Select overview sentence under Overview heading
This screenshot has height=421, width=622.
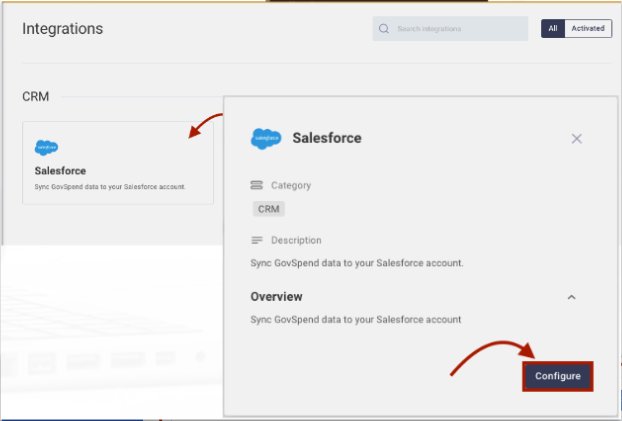coord(355,320)
